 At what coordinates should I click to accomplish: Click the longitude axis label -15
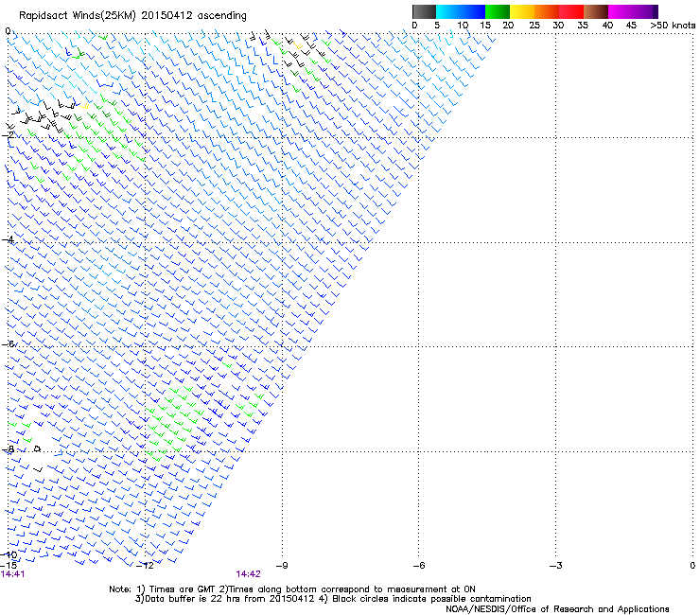(9, 566)
